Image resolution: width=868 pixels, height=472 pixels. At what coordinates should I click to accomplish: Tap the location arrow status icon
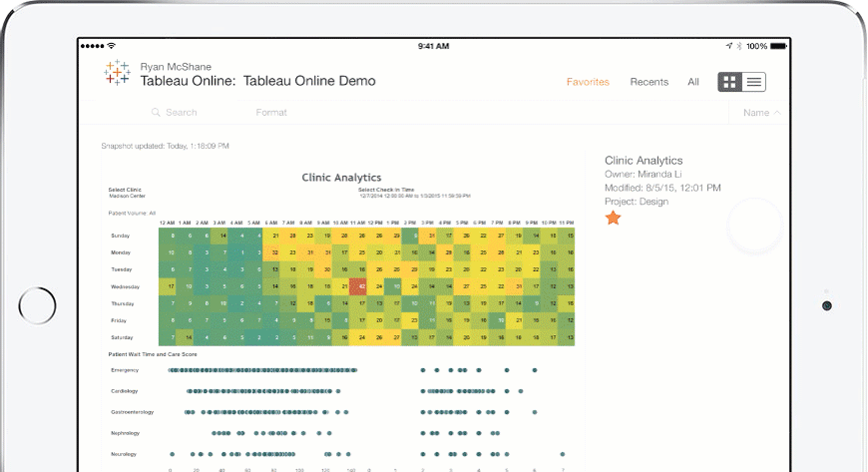[729, 46]
